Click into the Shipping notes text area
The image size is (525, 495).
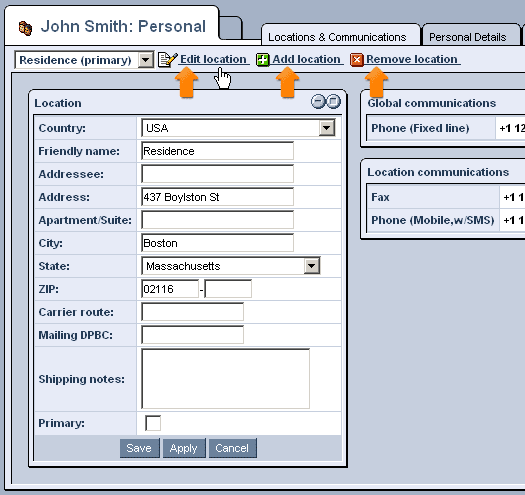225,379
